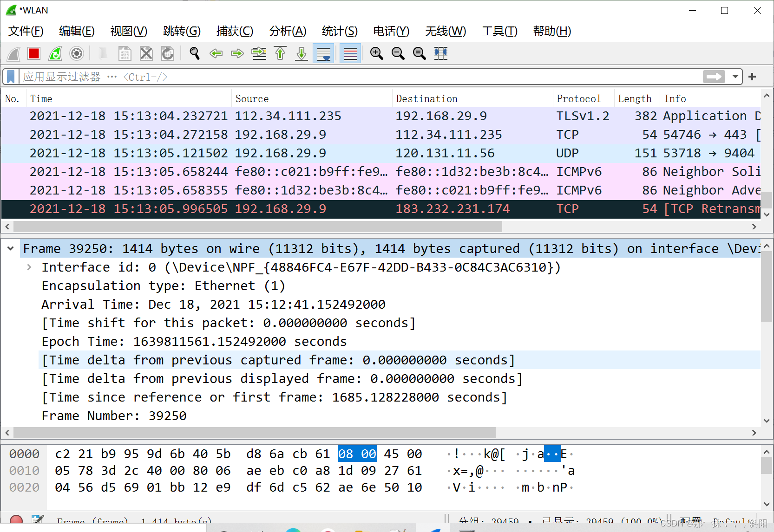774x532 pixels.
Task: Select the TLSv1.2 Application Data packet row
Action: click(x=381, y=116)
